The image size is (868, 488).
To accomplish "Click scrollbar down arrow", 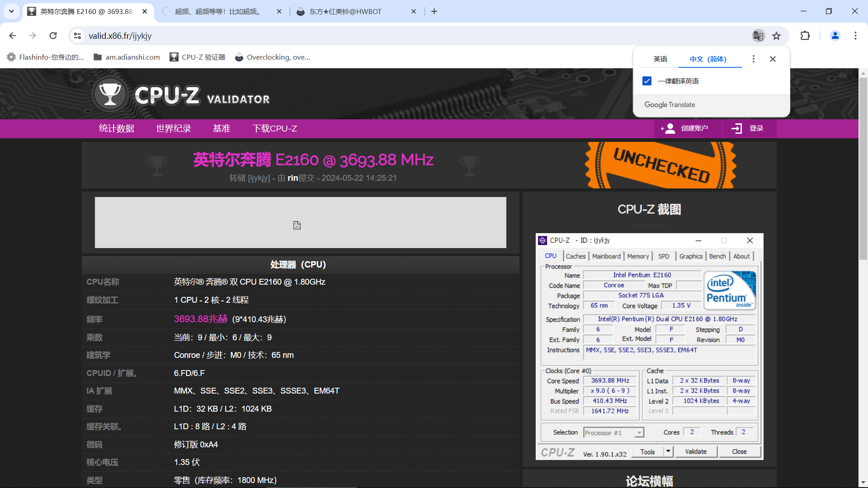I will coord(863,483).
